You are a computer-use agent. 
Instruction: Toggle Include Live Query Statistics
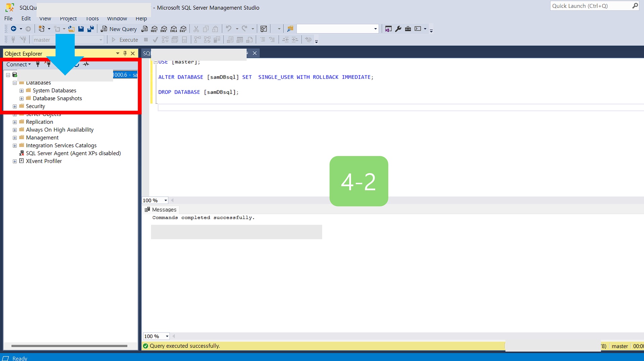[207, 40]
